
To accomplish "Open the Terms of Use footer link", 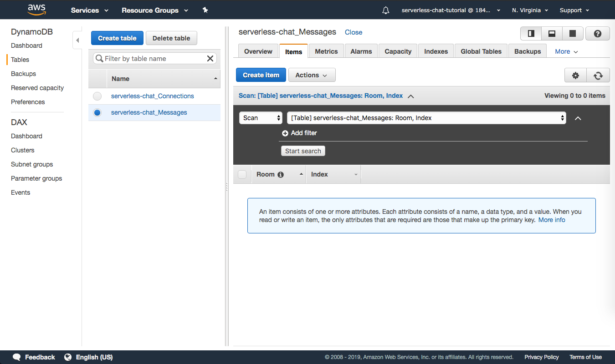I will pos(585,357).
